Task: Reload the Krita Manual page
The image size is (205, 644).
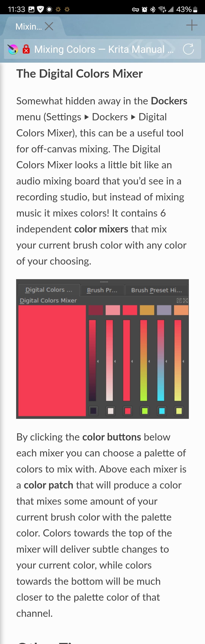Action: [188, 49]
